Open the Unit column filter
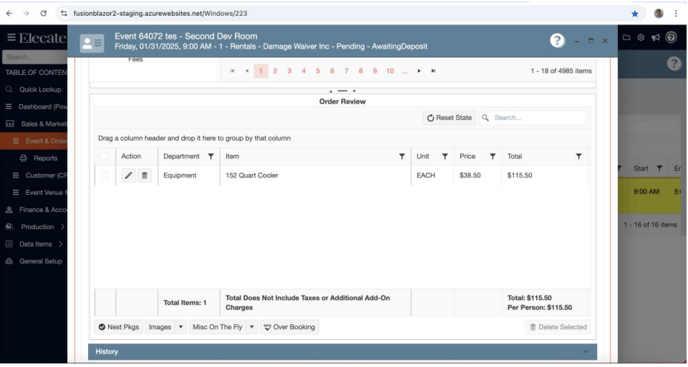Viewport: 688px width, 367px height. point(445,156)
